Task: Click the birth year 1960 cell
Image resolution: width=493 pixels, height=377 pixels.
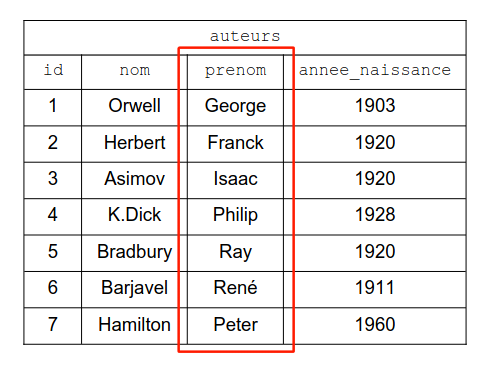Action: point(375,324)
